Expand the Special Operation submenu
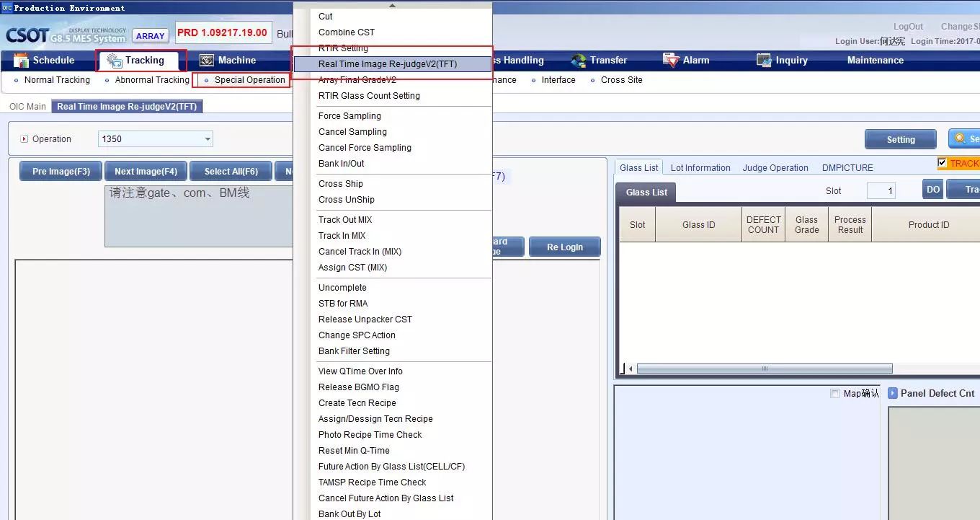980x520 pixels. [249, 80]
